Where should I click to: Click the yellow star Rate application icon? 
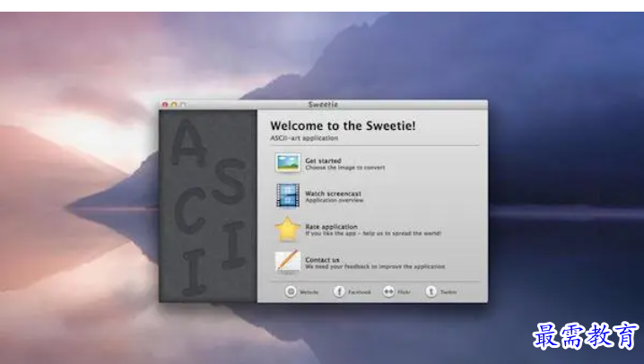(288, 229)
